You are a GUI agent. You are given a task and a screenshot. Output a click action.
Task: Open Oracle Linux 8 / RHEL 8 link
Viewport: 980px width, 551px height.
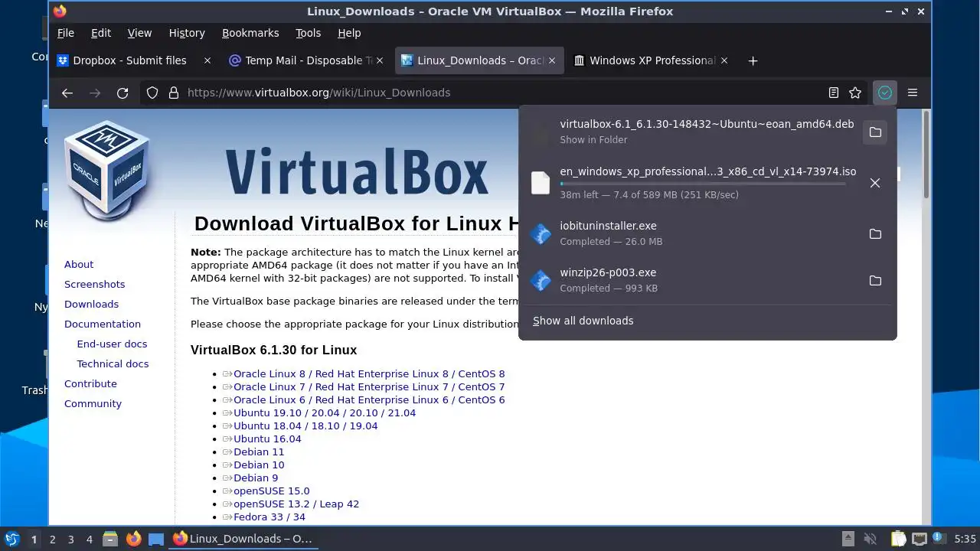(x=369, y=373)
